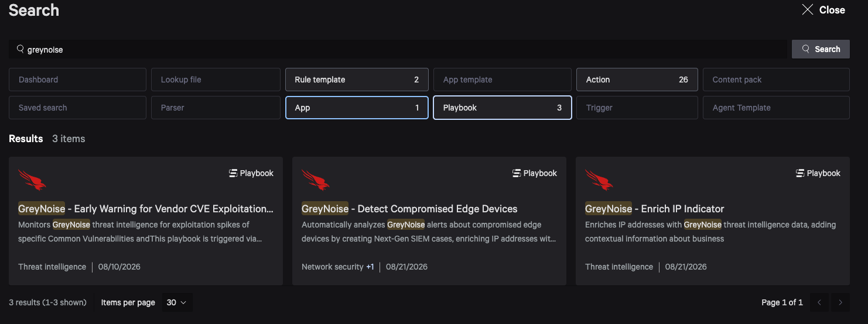Image resolution: width=868 pixels, height=324 pixels.
Task: Click the 3 results (1-3 shown) text
Action: pyautogui.click(x=47, y=302)
